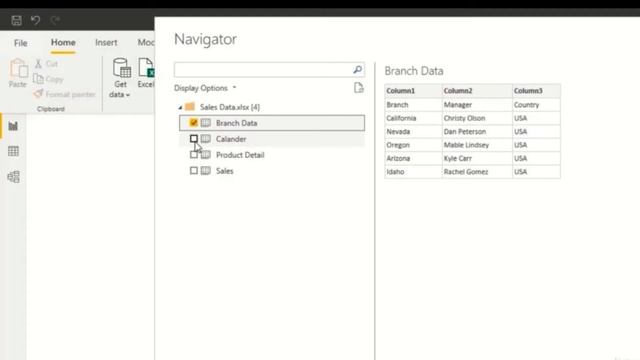Screen dimensions: 640x360
Task: Click the Excel workbook source icon
Action: [x=146, y=68]
